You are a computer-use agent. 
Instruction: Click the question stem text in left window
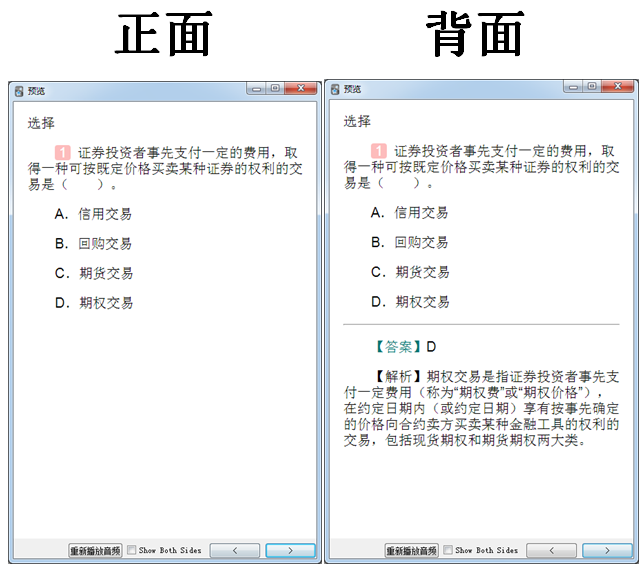(165, 168)
